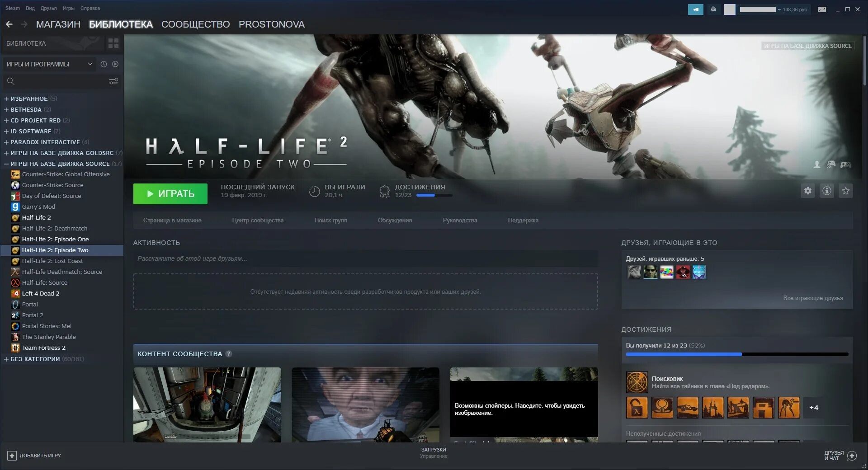Expand the PARADOX INTERACTIVE collection
Image resolution: width=868 pixels, height=470 pixels.
coord(6,142)
